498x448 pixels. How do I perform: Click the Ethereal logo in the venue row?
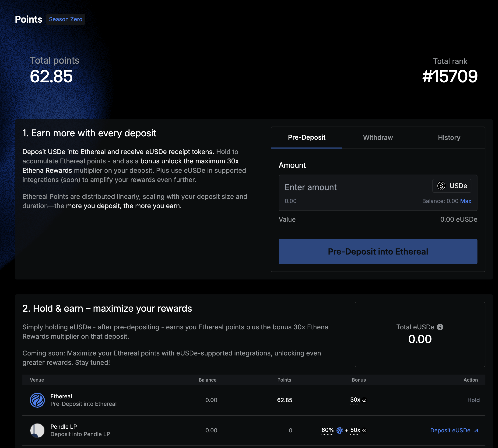[37, 400]
